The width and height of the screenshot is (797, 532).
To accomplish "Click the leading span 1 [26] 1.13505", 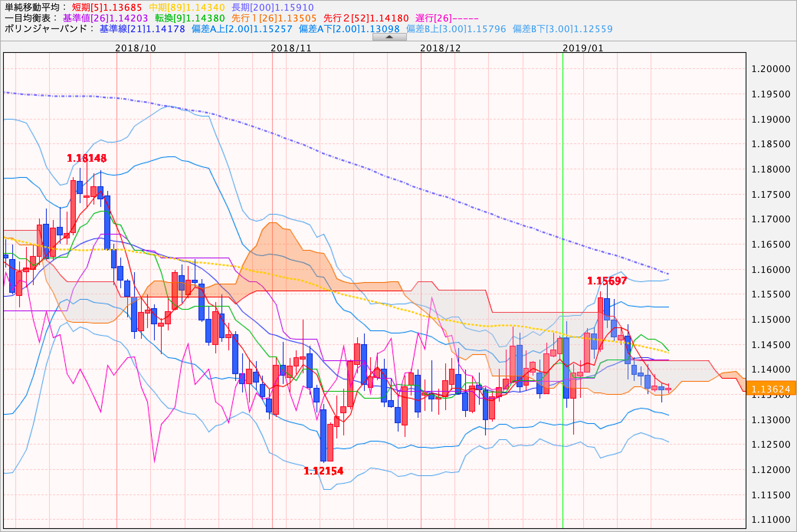I will coord(274,18).
